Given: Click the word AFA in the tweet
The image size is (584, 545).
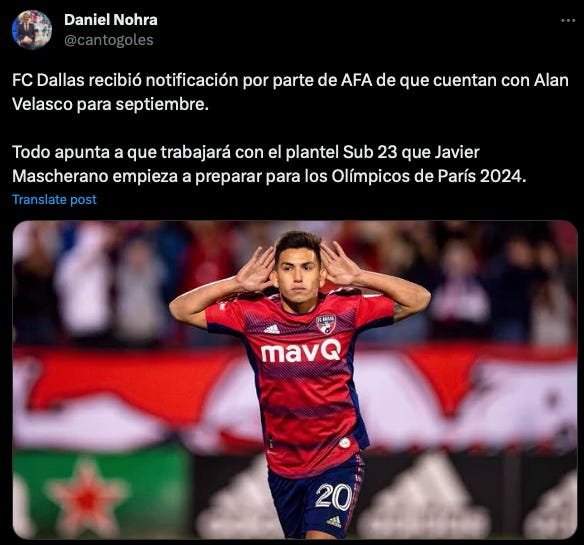Looking at the screenshot, I should pyautogui.click(x=356, y=80).
